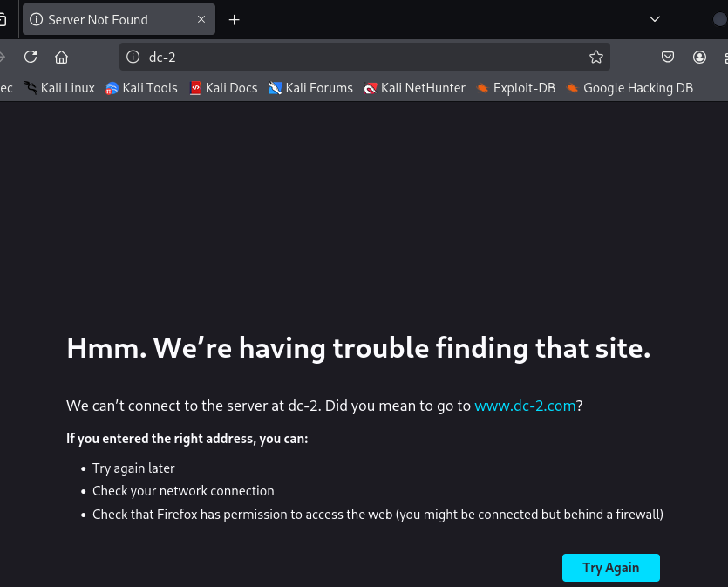Reload the current page
Viewport: 728px width, 587px height.
[31, 57]
